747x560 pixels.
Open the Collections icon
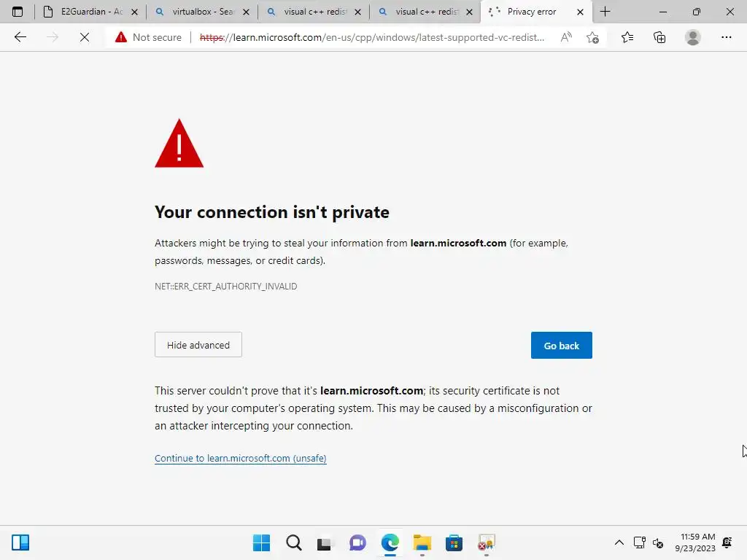(659, 37)
